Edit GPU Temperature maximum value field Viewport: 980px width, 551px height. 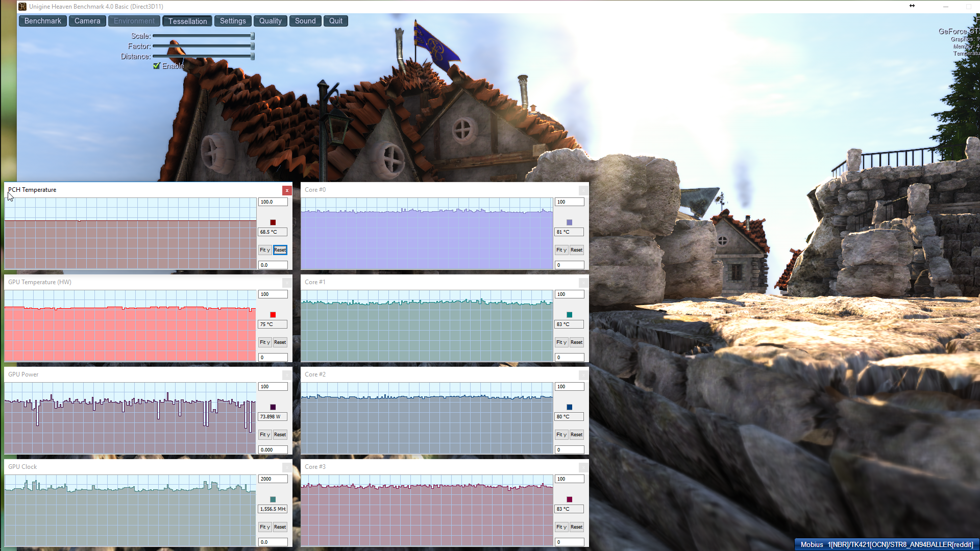coord(273,294)
